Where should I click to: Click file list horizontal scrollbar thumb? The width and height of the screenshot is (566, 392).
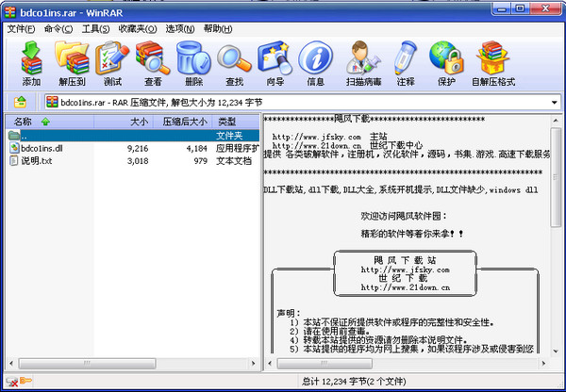87,363
